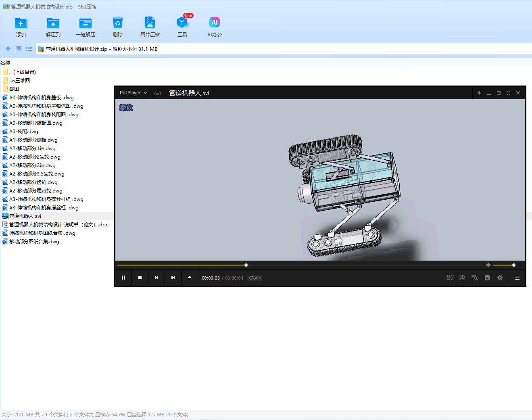Click the PotPlayer volume slider
Image resolution: width=532 pixels, height=420 pixels.
[507, 265]
